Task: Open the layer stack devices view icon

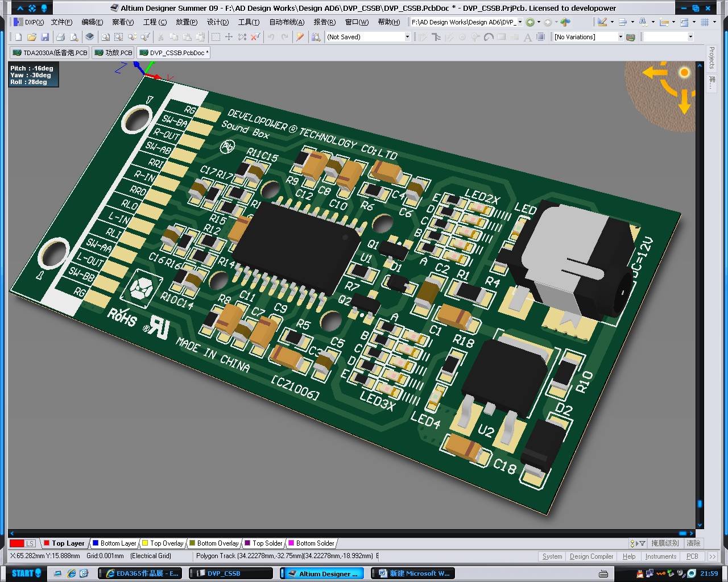Action: click(x=90, y=37)
